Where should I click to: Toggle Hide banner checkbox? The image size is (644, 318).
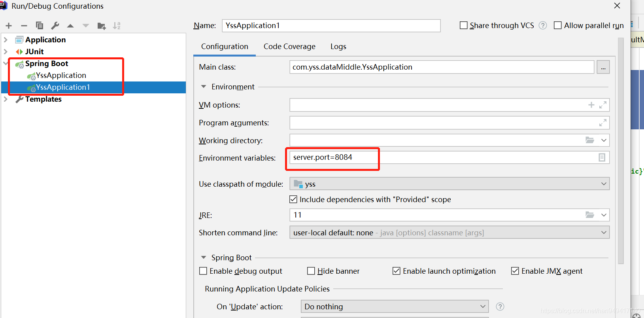click(x=311, y=271)
